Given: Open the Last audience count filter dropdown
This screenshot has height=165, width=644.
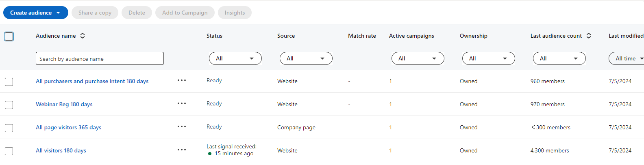Looking at the screenshot, I should point(559,58).
